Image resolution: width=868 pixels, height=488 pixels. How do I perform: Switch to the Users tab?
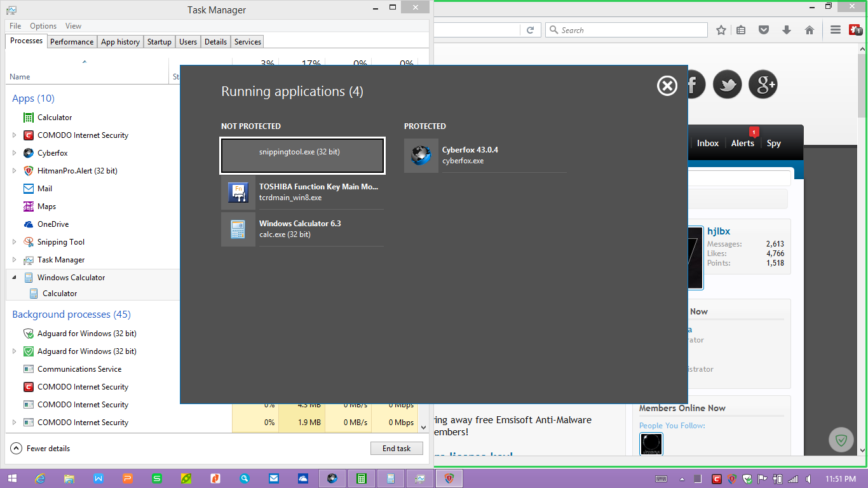point(188,42)
